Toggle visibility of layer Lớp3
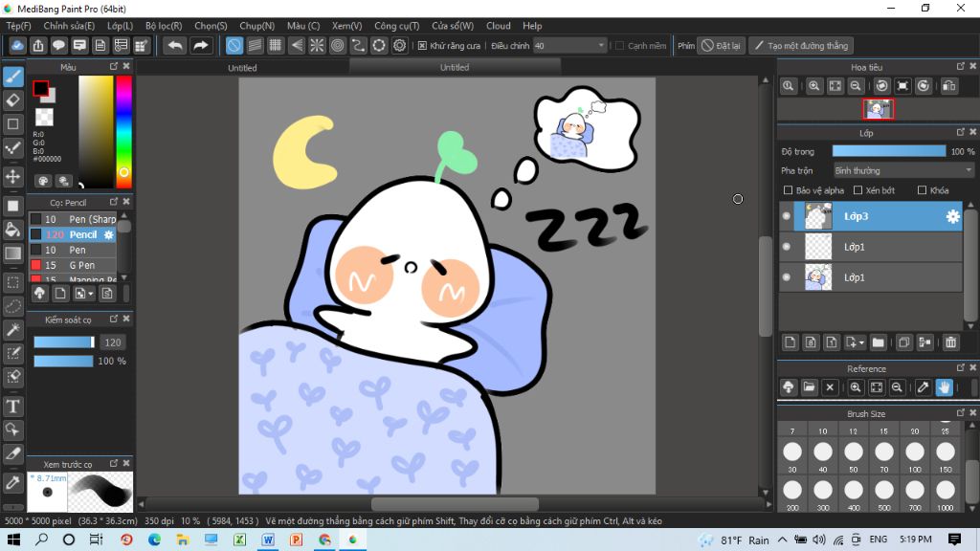Image resolution: width=980 pixels, height=551 pixels. click(x=787, y=216)
